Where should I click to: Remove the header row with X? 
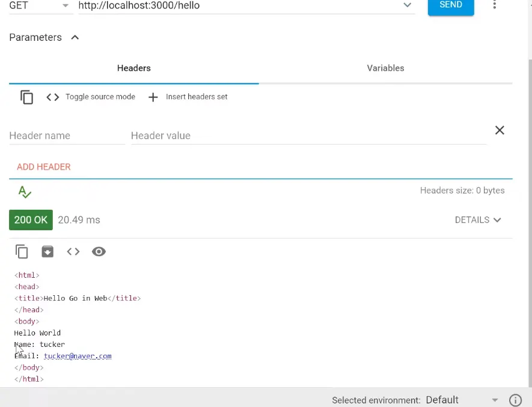(500, 130)
